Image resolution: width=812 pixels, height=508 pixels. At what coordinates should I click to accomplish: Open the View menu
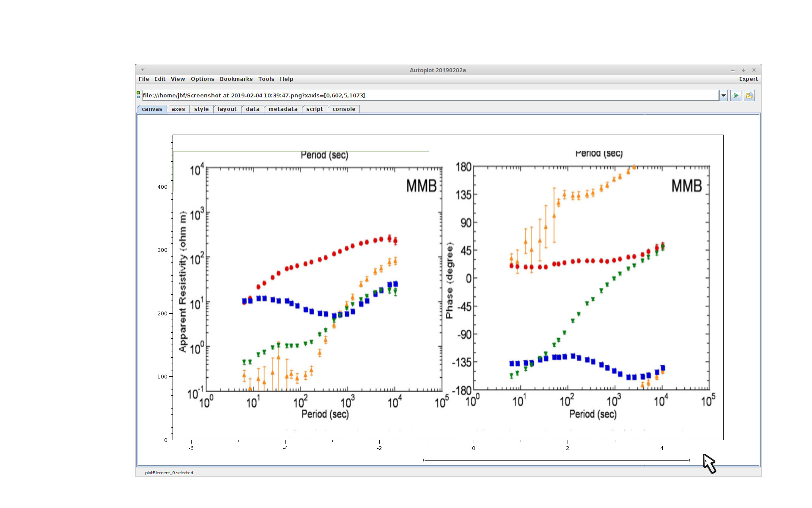(178, 79)
